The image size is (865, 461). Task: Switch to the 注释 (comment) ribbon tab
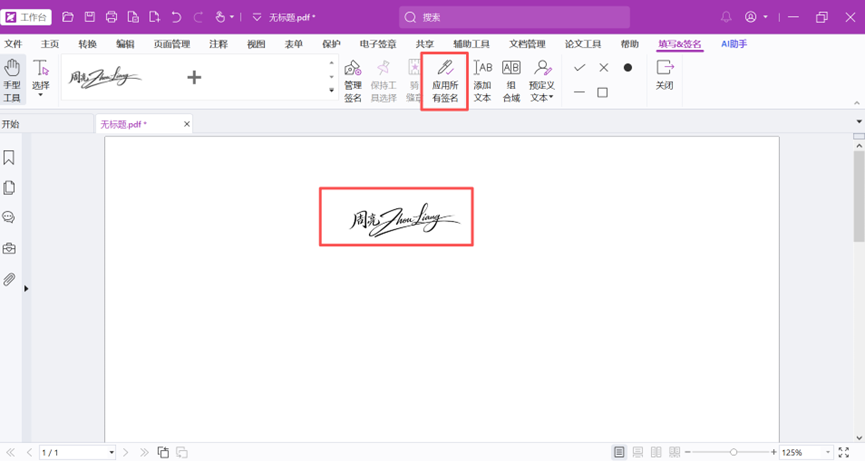tap(218, 44)
